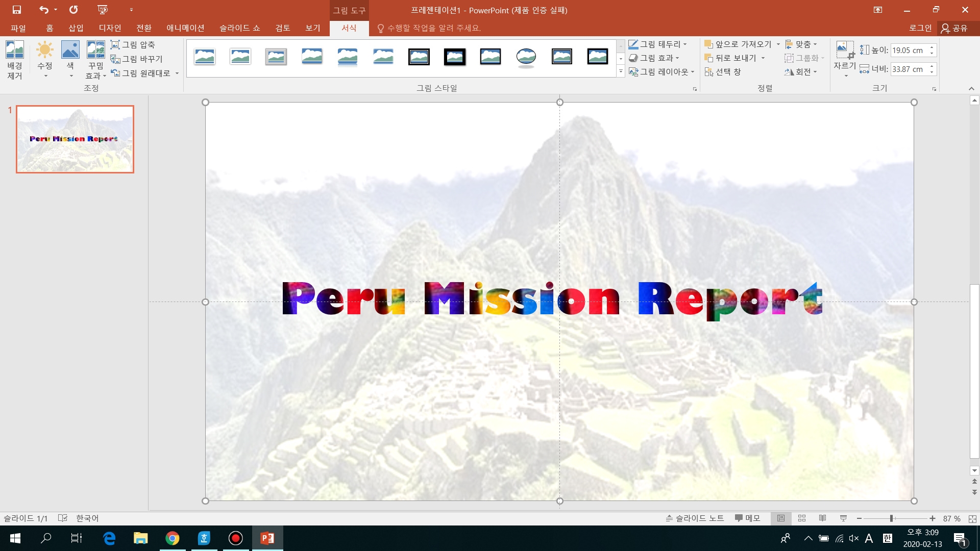
Task: Expand the picture styles gallery More arrow
Action: point(621,72)
